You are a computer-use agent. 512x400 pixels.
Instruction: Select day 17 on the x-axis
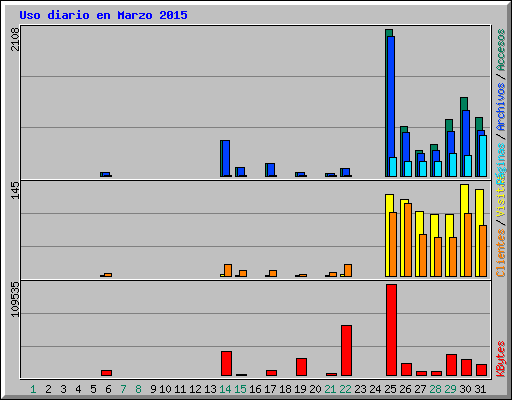[x=270, y=389]
